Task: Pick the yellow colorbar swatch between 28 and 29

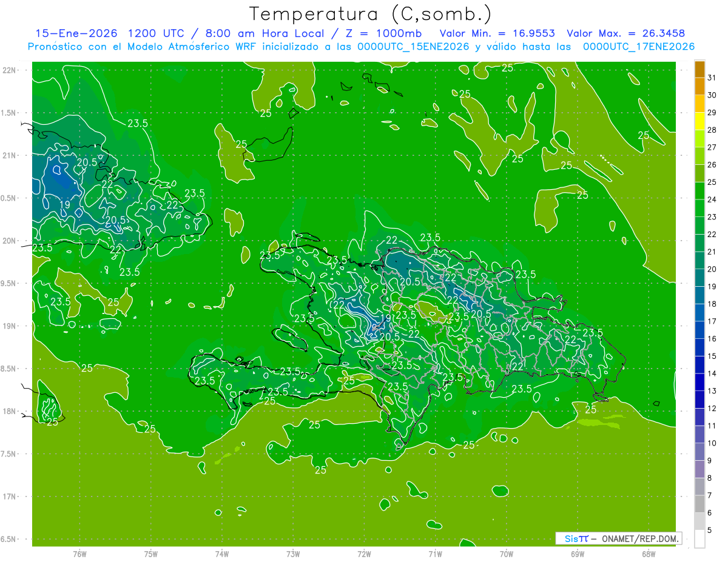Action: tap(699, 121)
